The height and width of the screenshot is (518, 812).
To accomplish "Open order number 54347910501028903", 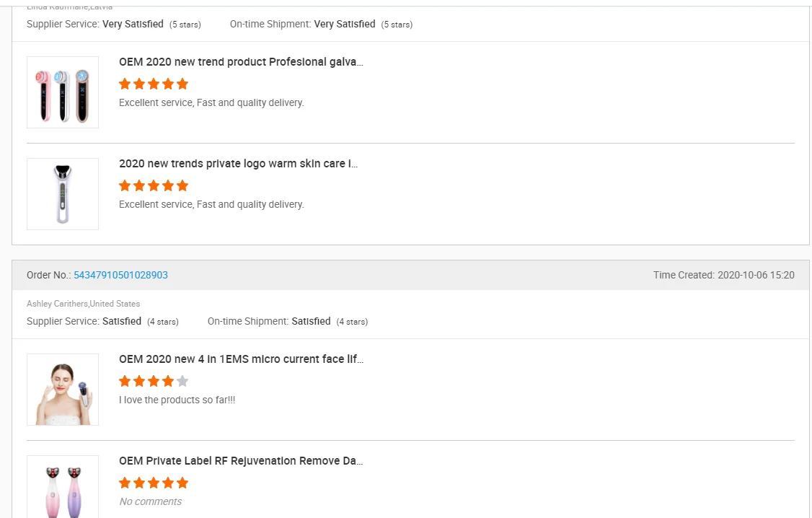I will pyautogui.click(x=120, y=275).
